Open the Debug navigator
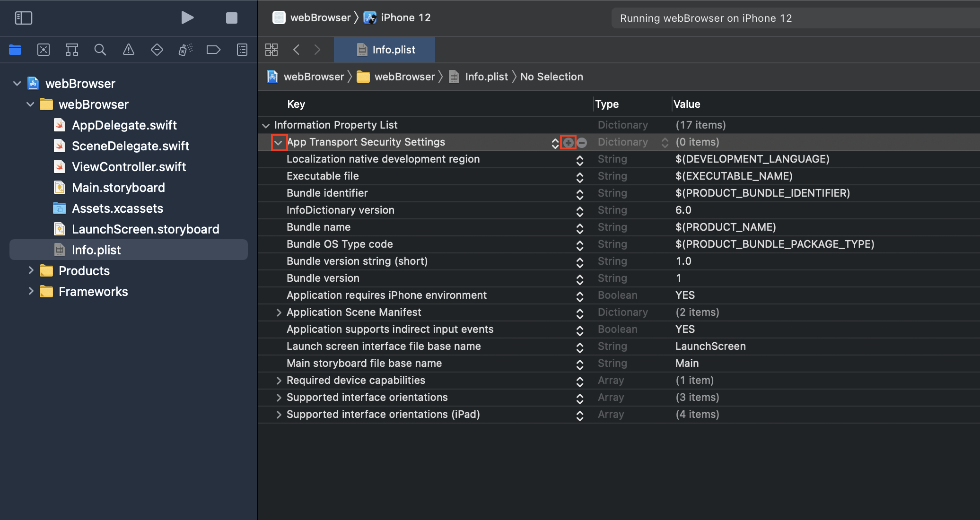The image size is (980, 520). coord(185,50)
